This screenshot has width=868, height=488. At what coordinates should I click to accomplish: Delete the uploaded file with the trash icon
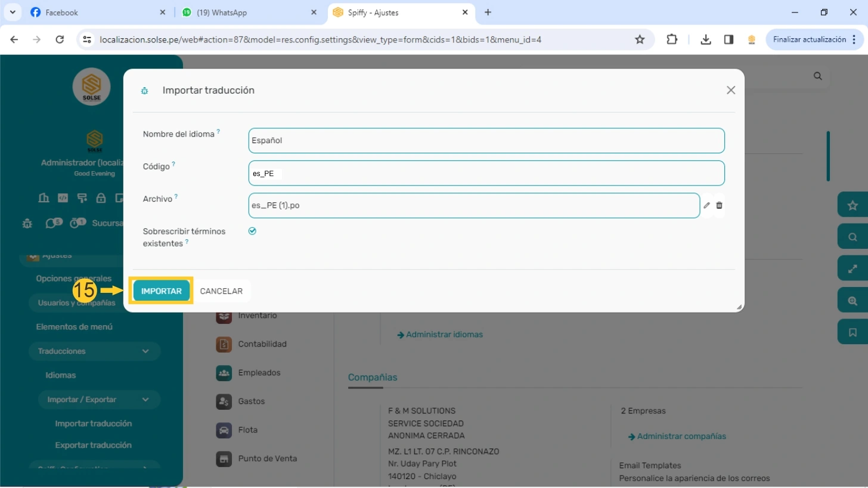[719, 205]
